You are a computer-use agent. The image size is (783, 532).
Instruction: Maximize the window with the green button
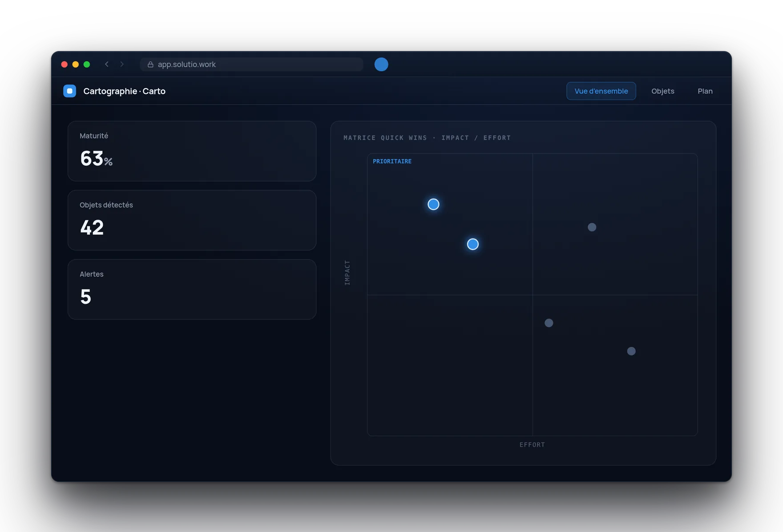tap(87, 64)
